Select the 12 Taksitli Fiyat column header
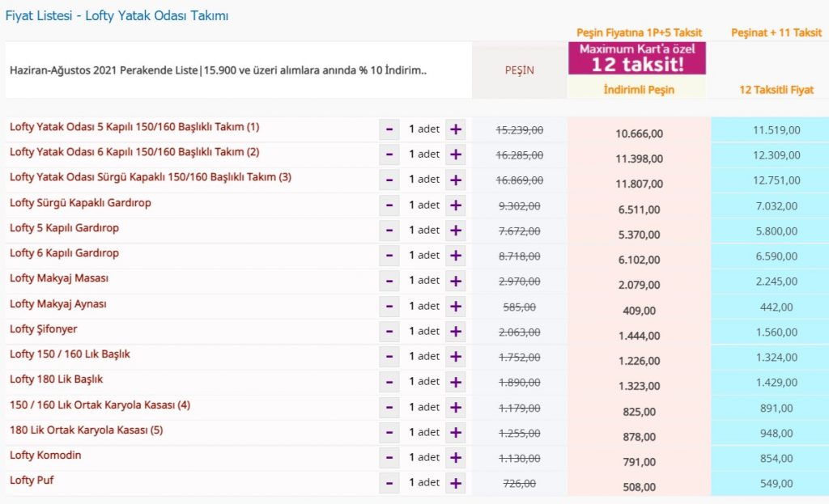Screen dimensions: 829x504 pyautogui.click(x=776, y=90)
